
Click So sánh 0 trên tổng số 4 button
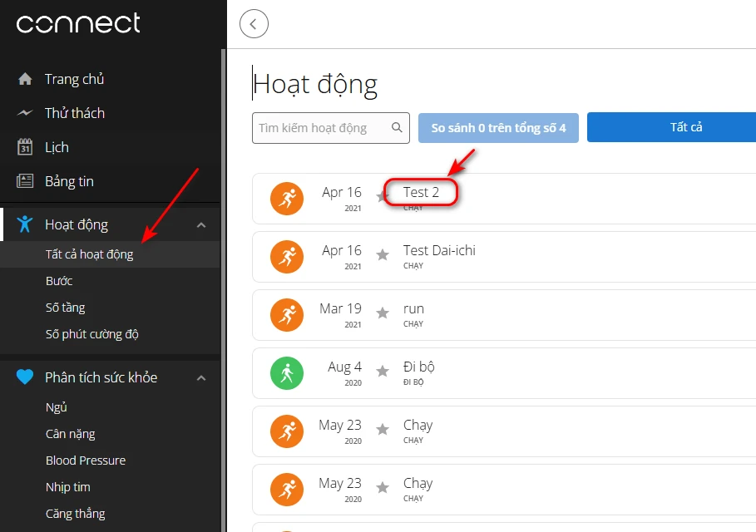pos(498,128)
